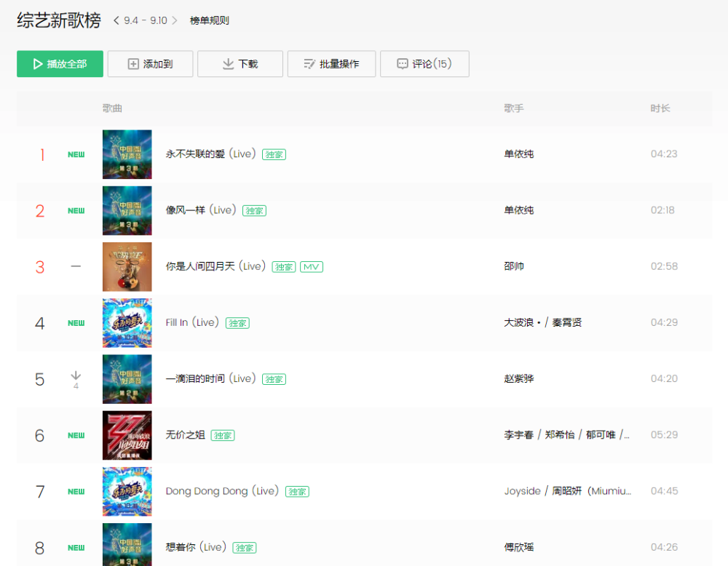Click duration 05:29
The width and height of the screenshot is (728, 566).
tap(664, 435)
